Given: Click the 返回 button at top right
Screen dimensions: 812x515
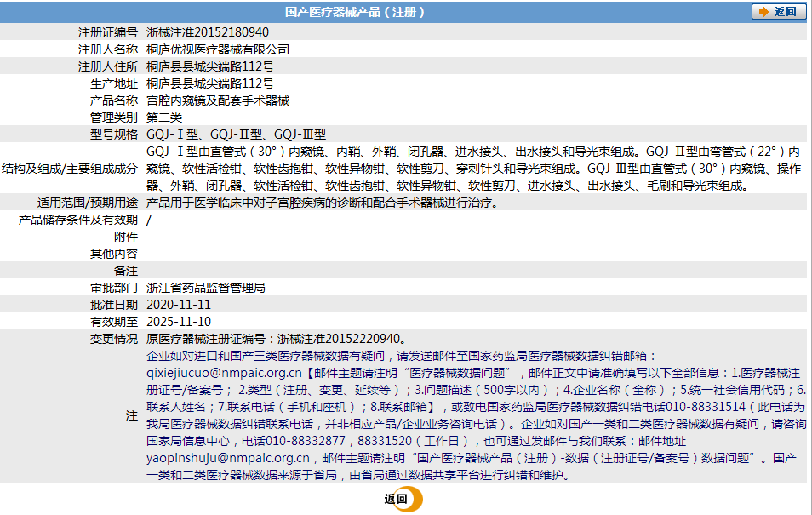Looking at the screenshot, I should click(x=778, y=12).
